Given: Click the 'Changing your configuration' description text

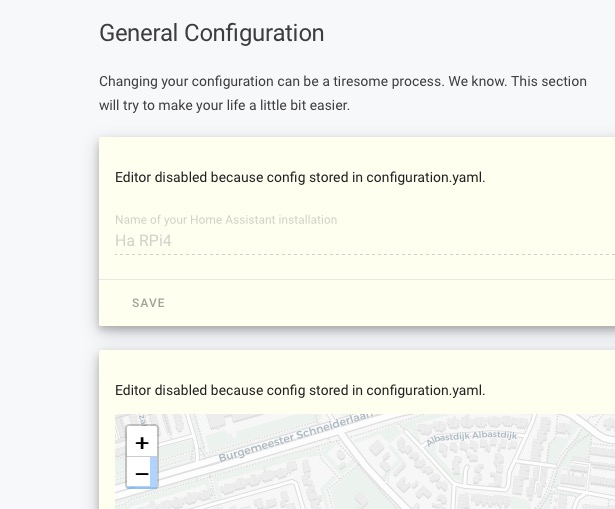Looking at the screenshot, I should [x=343, y=93].
